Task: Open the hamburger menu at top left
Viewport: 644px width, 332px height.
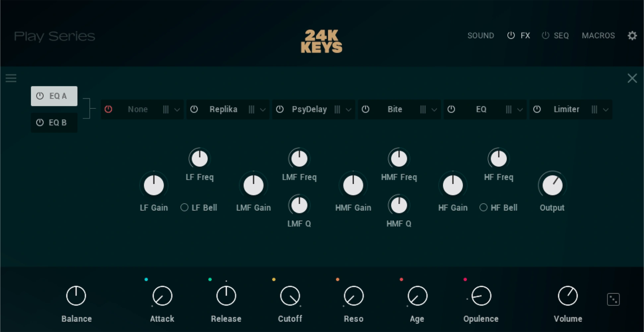Action: click(11, 78)
